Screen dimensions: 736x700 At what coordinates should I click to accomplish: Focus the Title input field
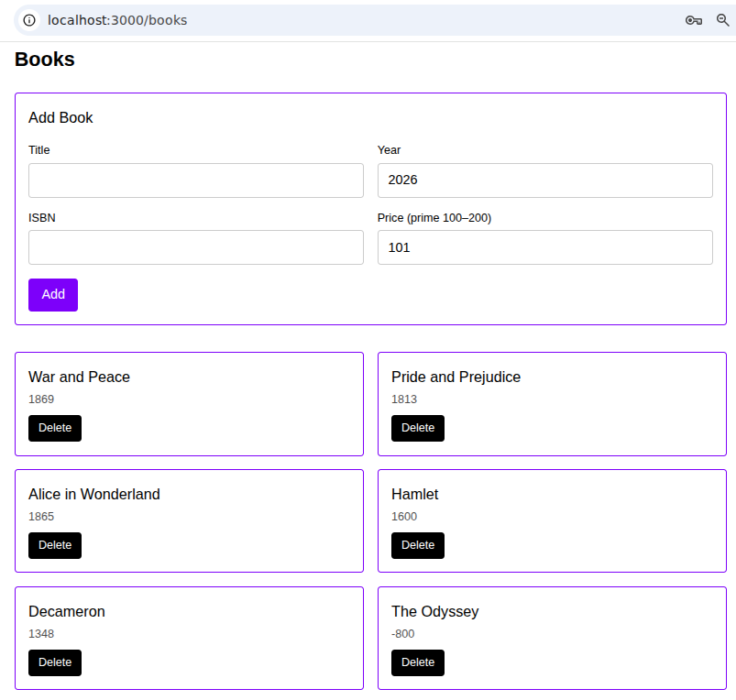tap(196, 180)
